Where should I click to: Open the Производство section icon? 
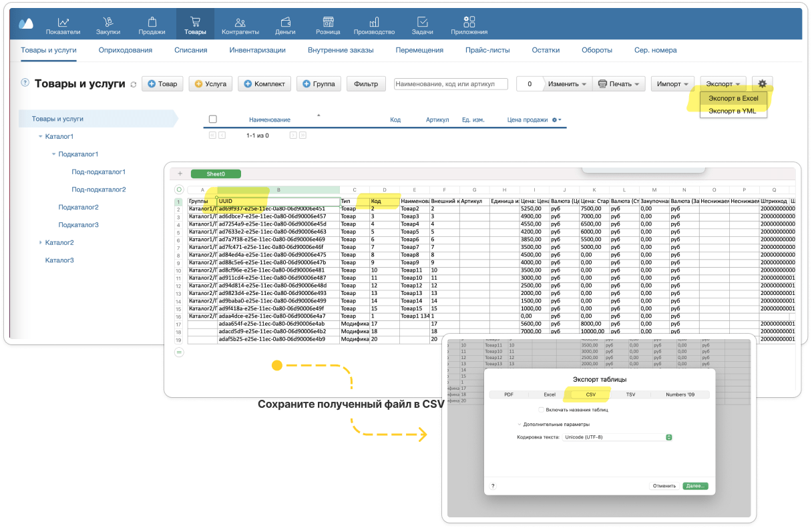coord(374,25)
